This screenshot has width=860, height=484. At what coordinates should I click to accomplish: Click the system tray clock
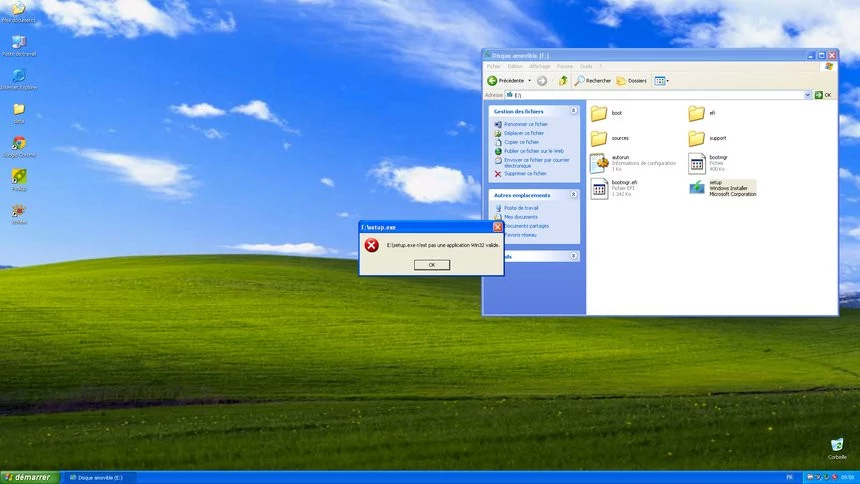(847, 477)
